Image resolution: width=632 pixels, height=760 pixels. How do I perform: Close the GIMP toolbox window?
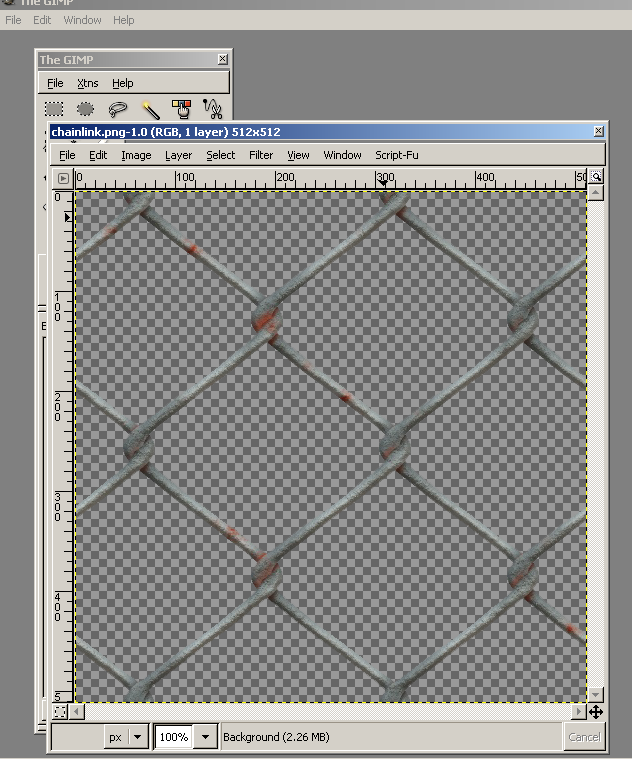point(222,59)
